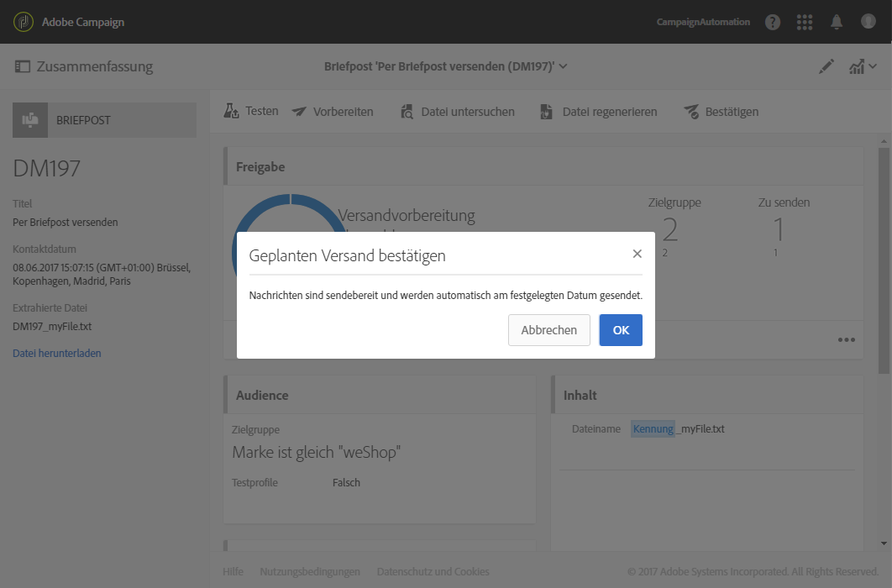Click the Kontaktdatum date value

[x=102, y=274]
